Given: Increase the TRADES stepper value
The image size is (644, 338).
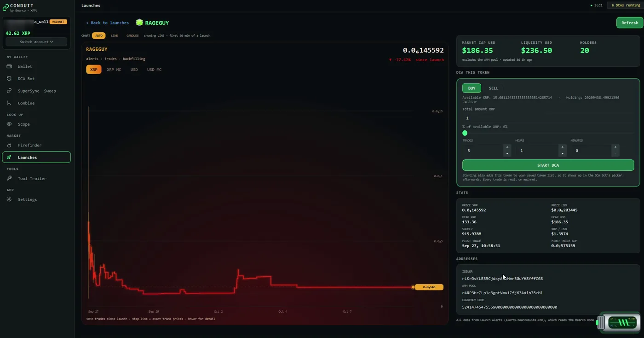Looking at the screenshot, I should click(507, 148).
